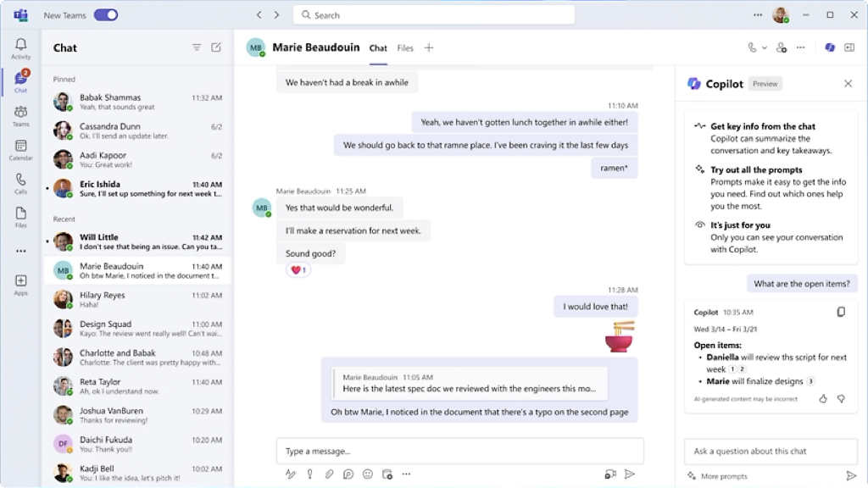868x488 pixels.
Task: Attach a file to the message
Action: (330, 474)
